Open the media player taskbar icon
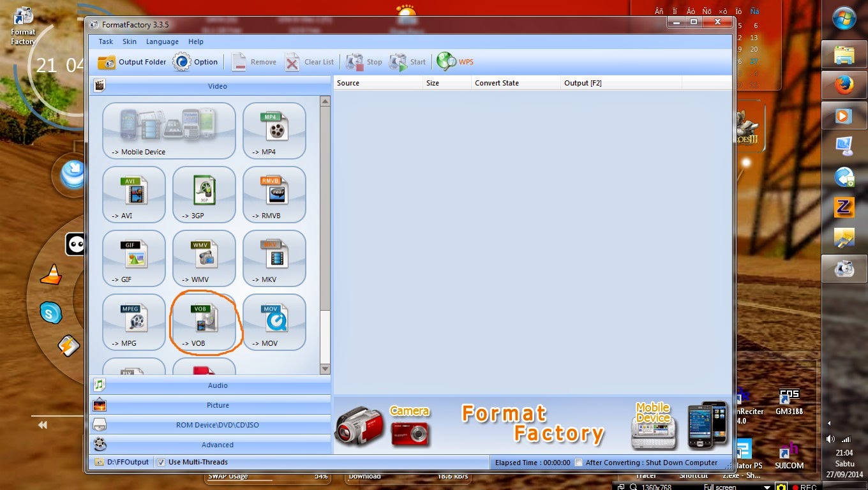 click(x=844, y=116)
